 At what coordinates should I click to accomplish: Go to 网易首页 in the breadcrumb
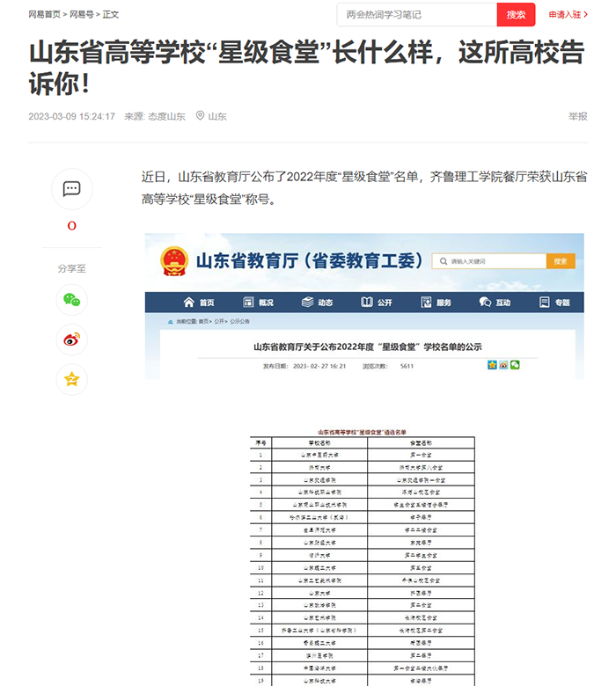[x=44, y=15]
